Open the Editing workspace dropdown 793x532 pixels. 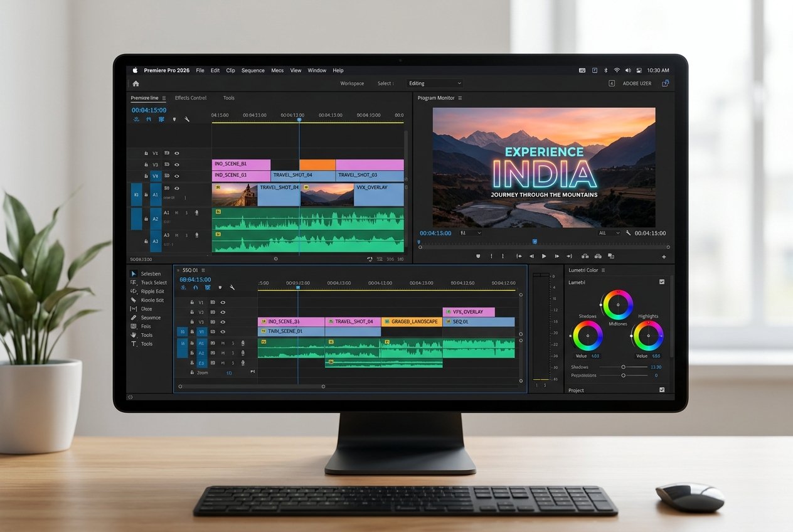(x=435, y=83)
